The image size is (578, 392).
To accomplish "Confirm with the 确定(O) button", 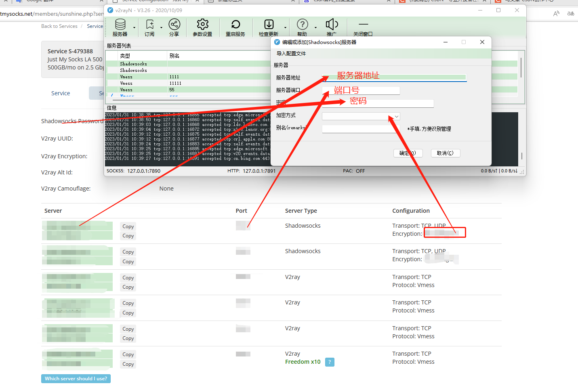I will tap(408, 153).
